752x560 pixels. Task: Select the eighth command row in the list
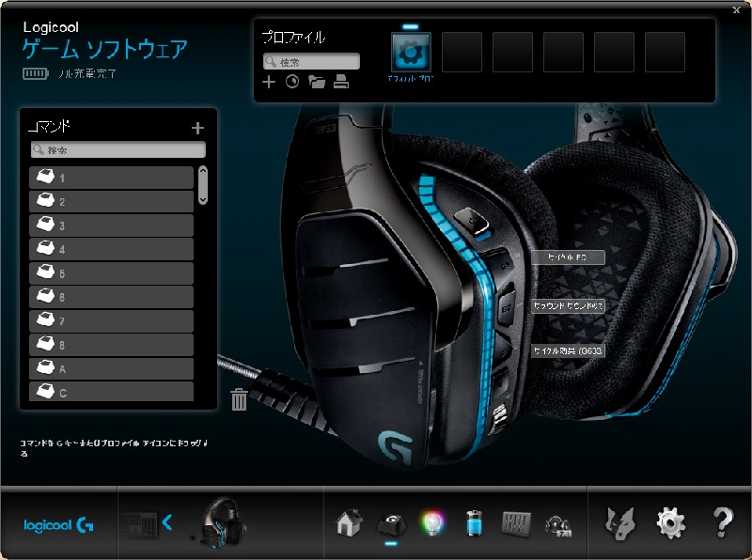(111, 345)
